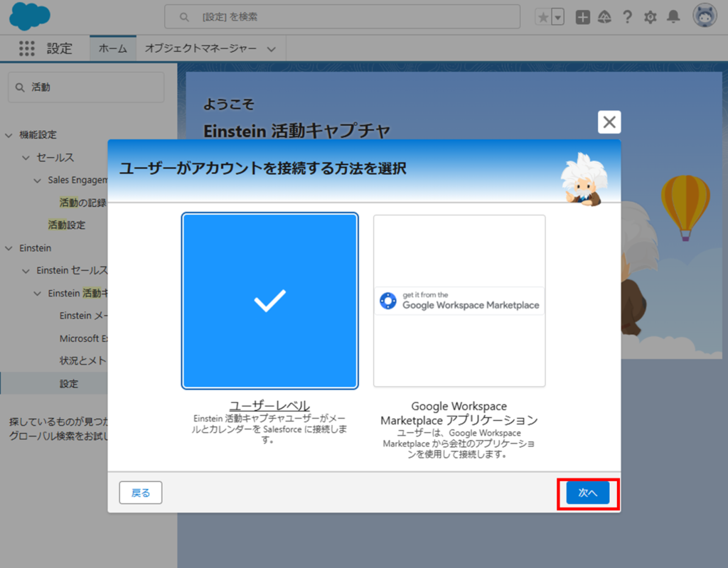Open the global actions plus icon
This screenshot has height=568, width=728.
[x=583, y=17]
